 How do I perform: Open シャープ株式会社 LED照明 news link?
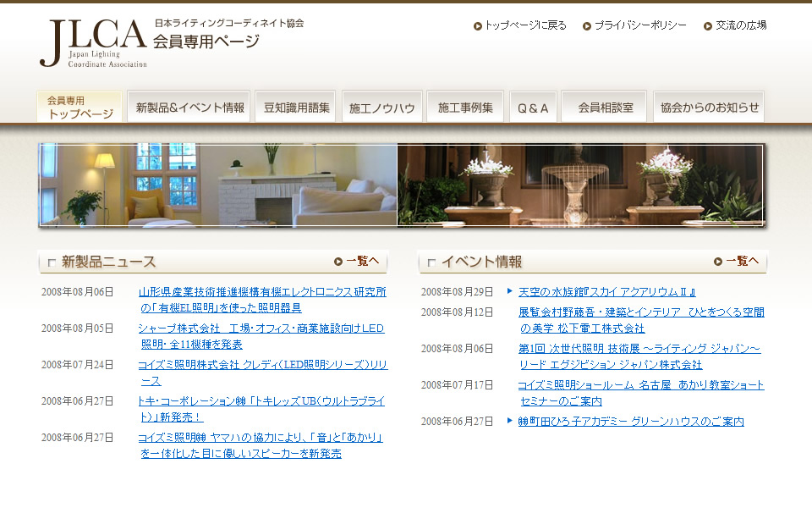coord(261,336)
